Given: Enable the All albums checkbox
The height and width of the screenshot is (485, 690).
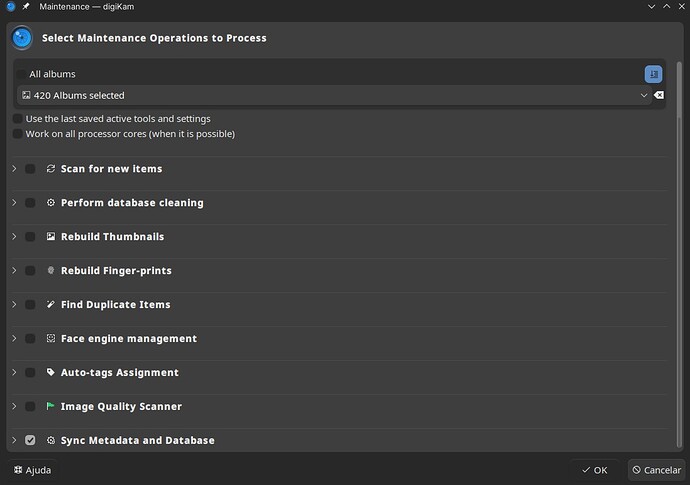Looking at the screenshot, I should (x=21, y=74).
